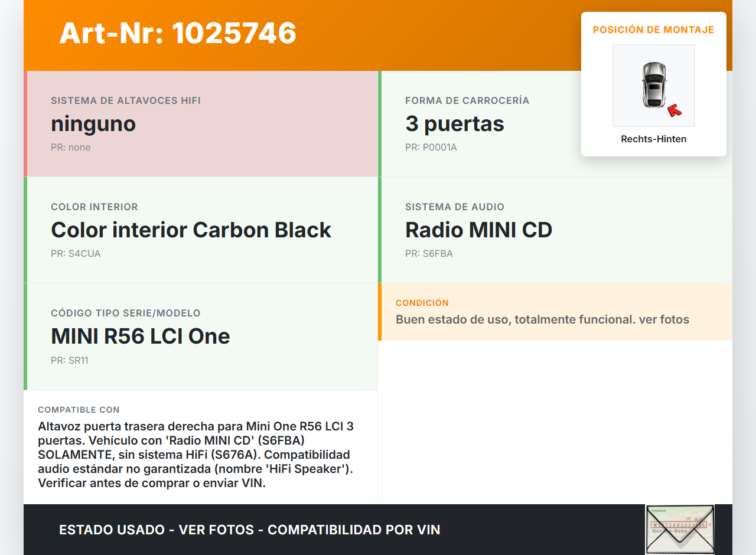Select the Art-Nr: 1025746 heading

tap(178, 33)
